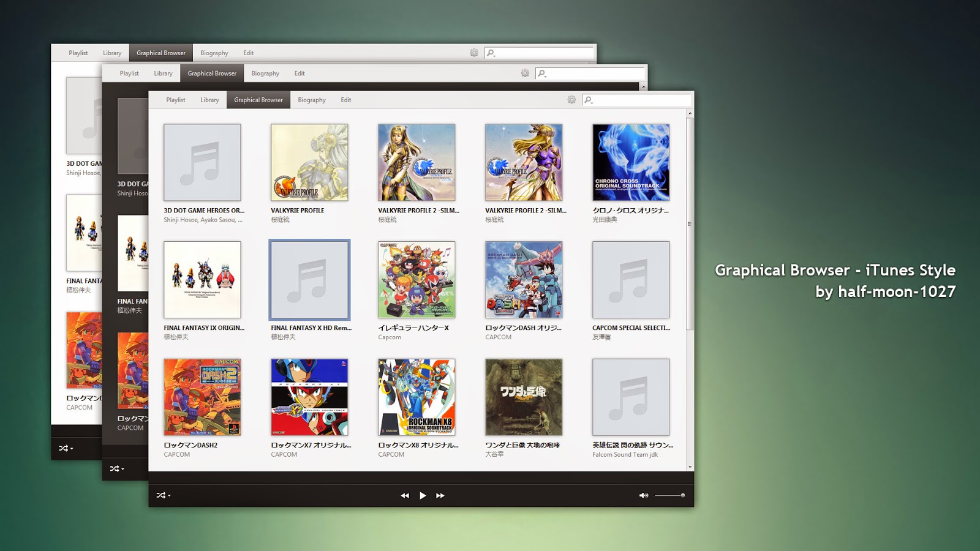The image size is (980, 551).
Task: Switch to Playlist tab in rear window
Action: (x=78, y=53)
